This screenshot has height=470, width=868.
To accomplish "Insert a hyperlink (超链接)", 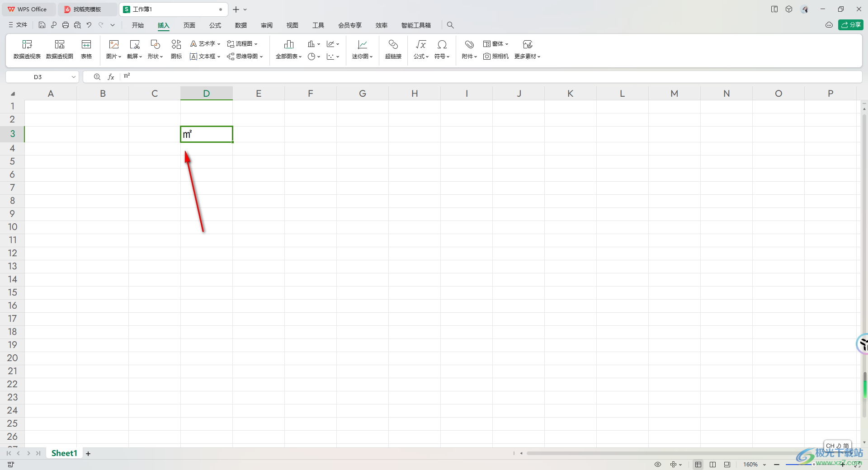I will (393, 49).
